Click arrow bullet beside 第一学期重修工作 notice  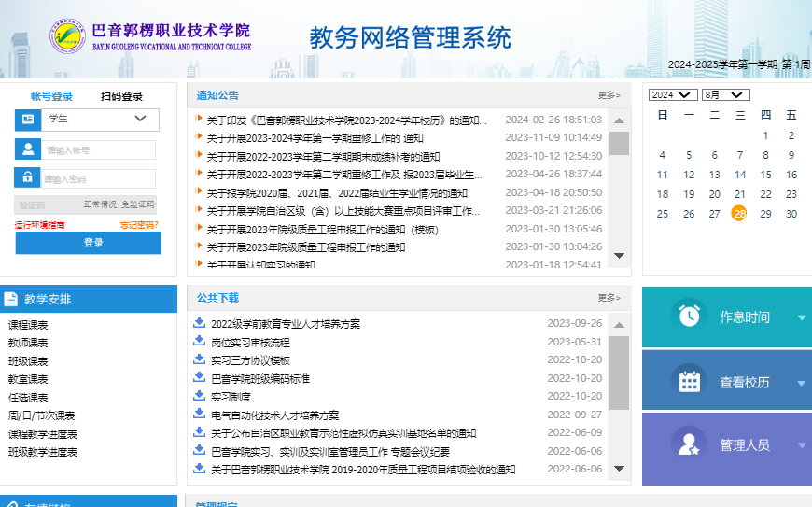tap(199, 136)
